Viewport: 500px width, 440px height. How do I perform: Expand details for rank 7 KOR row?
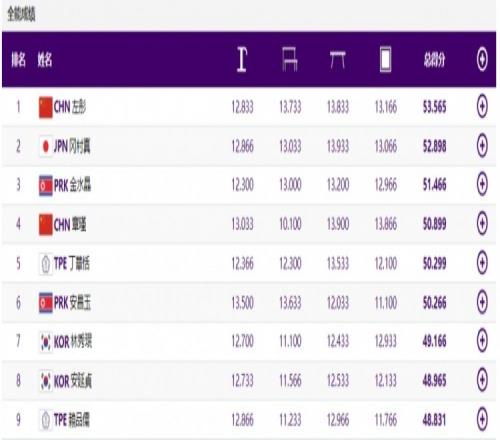click(482, 341)
